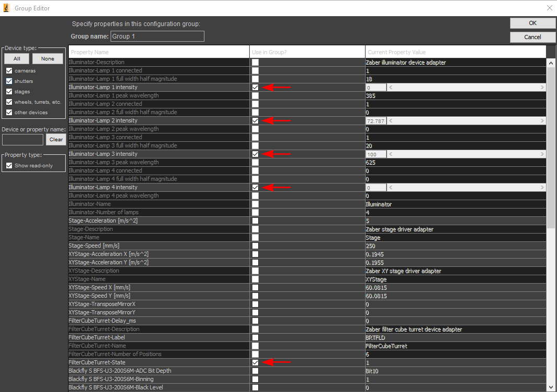Enable Stage-Speed [mm/s] in group

click(255, 246)
